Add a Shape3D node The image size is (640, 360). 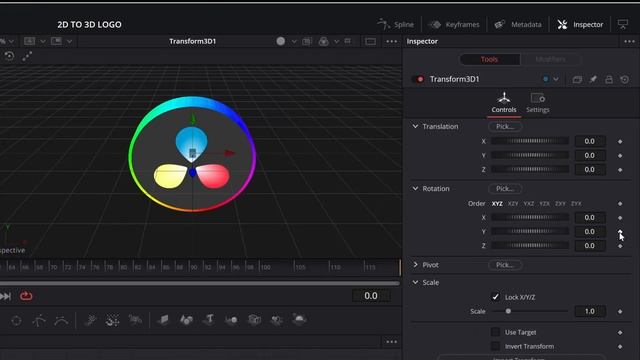(187, 320)
